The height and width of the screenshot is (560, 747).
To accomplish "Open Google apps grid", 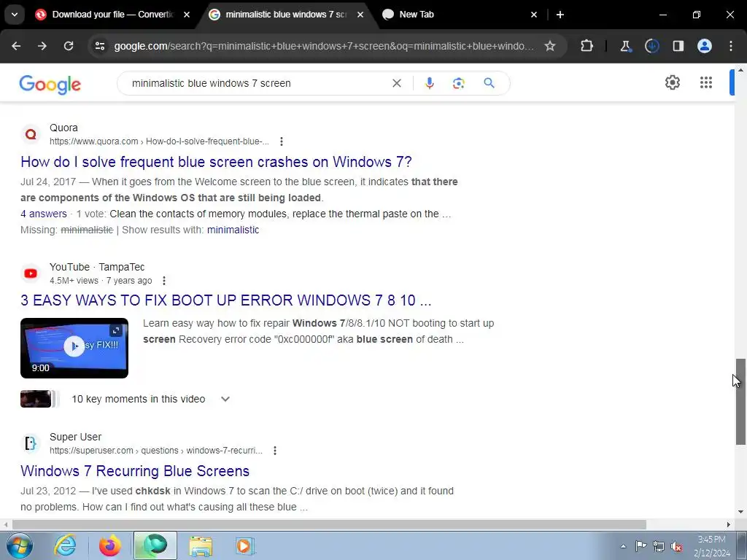I will click(x=706, y=82).
